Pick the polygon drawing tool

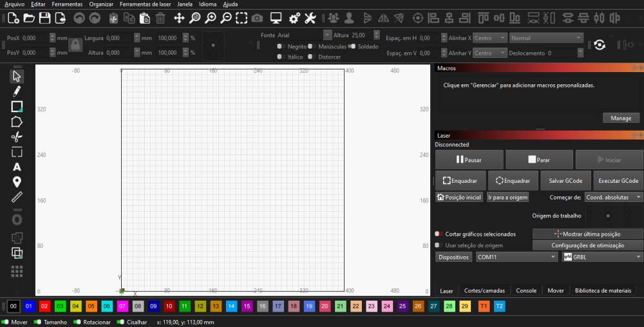pos(17,122)
